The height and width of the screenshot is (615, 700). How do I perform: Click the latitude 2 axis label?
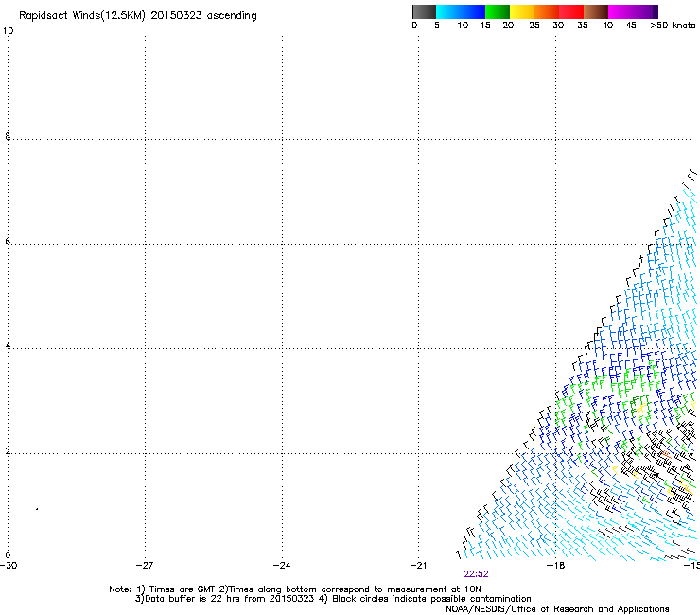pos(8,451)
